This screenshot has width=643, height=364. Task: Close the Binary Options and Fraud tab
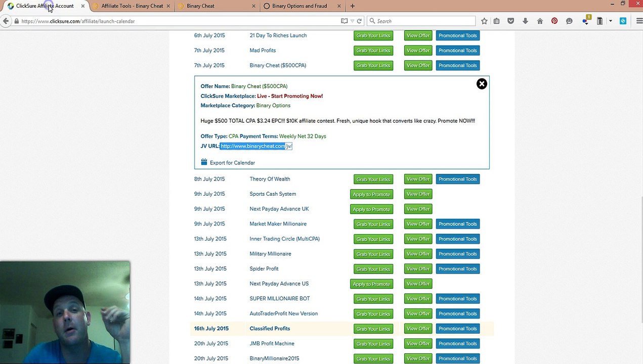339,6
